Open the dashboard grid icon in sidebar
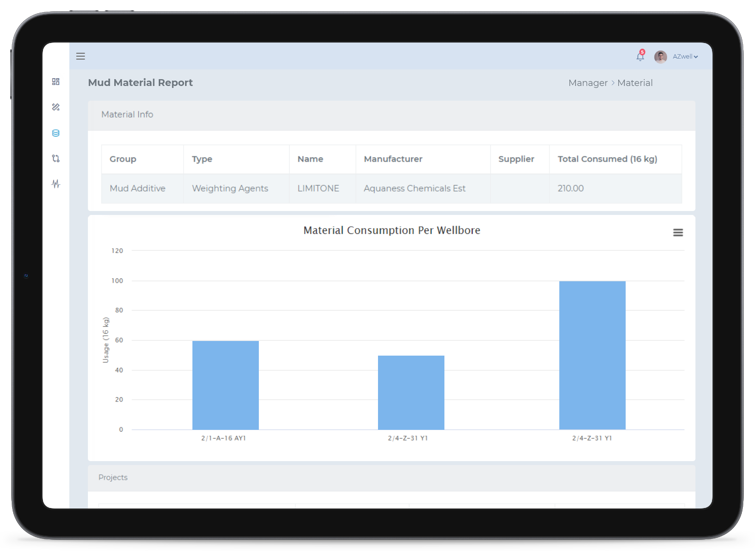The height and width of the screenshot is (551, 756). coord(56,82)
